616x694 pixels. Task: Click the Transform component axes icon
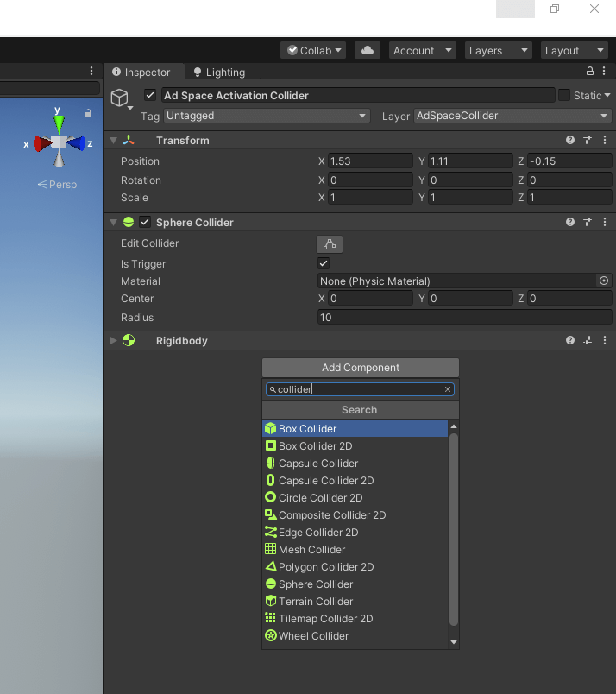point(129,141)
